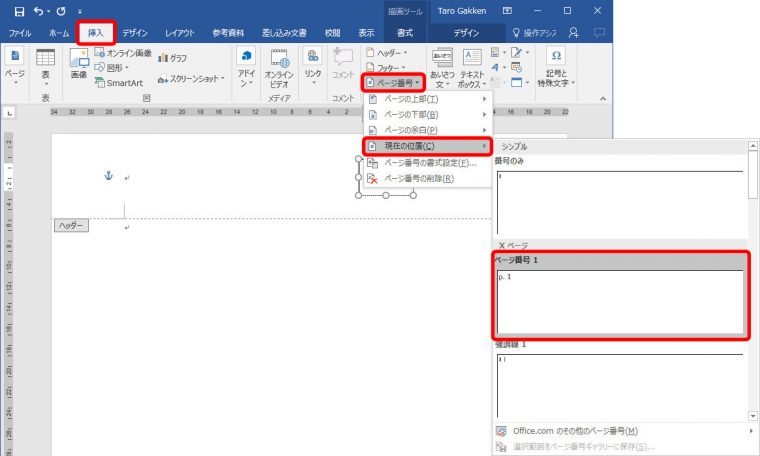
Task: Collapse the ribbon with the chevron
Action: tap(603, 98)
